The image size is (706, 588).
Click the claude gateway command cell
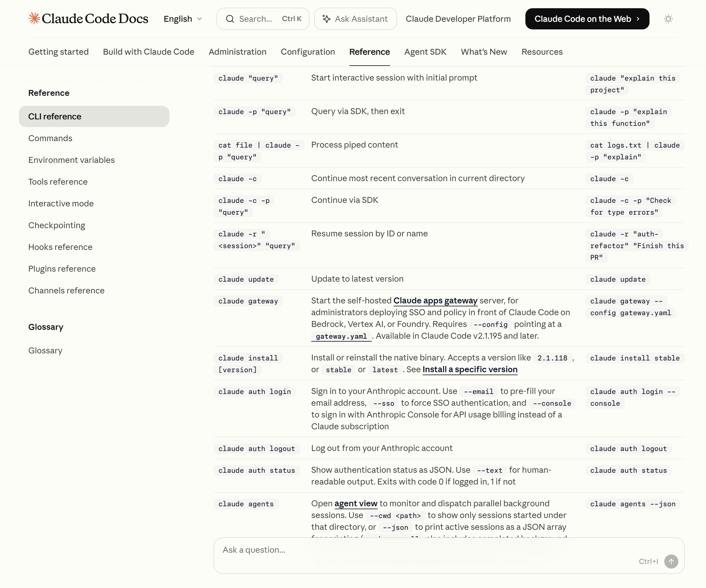(x=248, y=301)
